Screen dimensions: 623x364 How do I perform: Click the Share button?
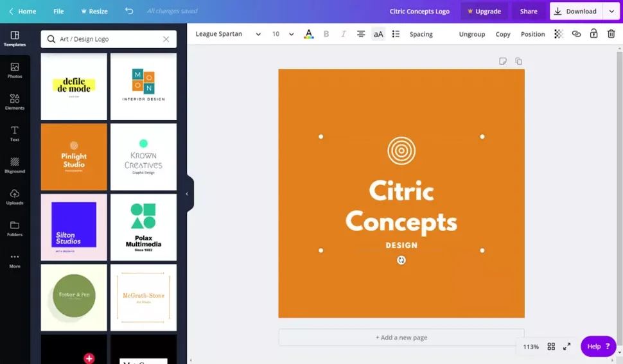tap(529, 11)
